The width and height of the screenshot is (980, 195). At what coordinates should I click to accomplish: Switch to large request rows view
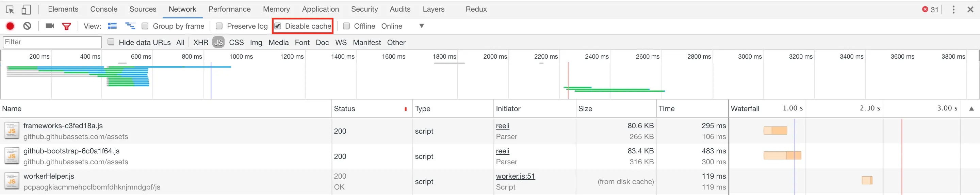click(x=112, y=26)
